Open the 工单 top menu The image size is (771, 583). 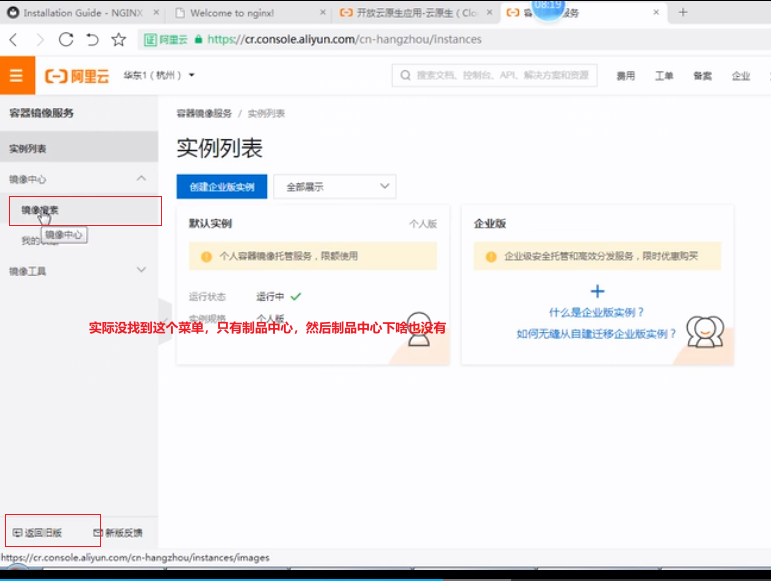click(x=664, y=76)
